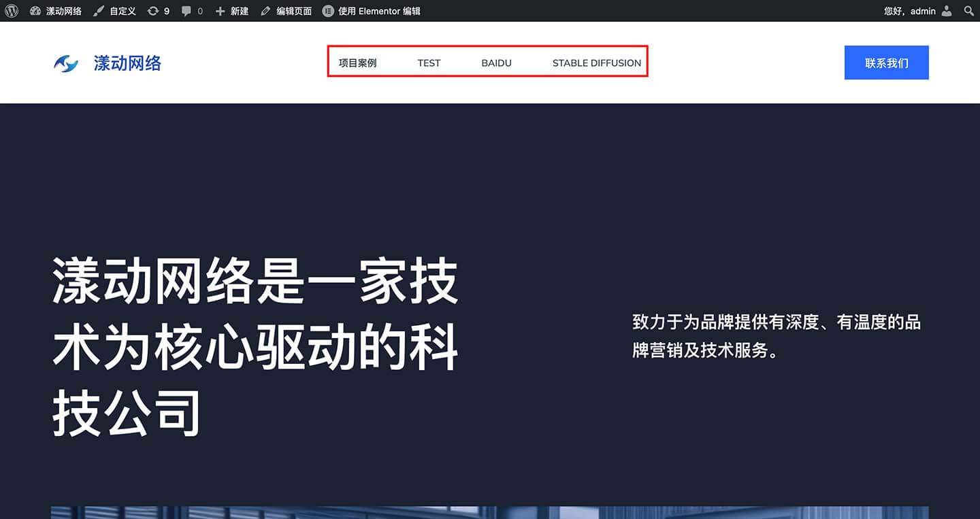
Task: Click the 联系我们 button
Action: pos(886,63)
